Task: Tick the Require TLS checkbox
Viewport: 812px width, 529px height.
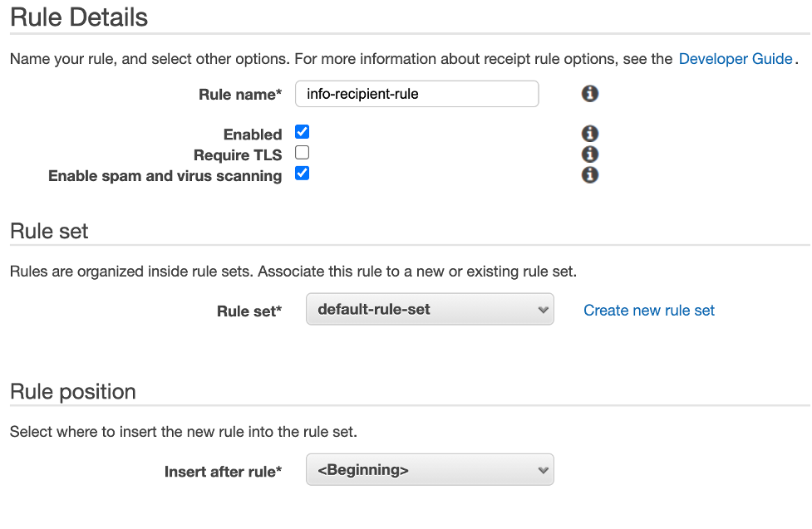Action: coord(303,153)
